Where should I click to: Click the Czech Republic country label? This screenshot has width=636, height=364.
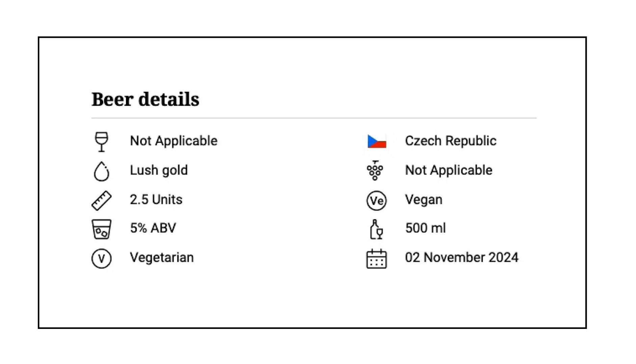pyautogui.click(x=451, y=141)
